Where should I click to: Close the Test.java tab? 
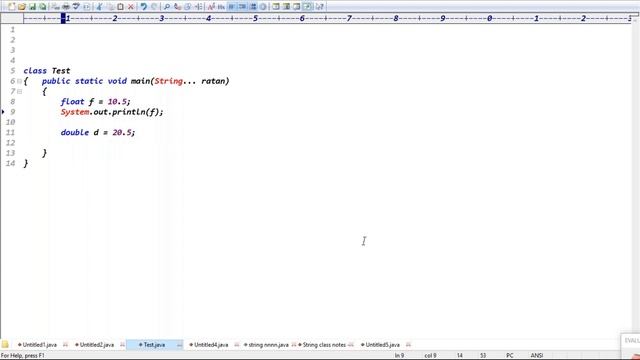click(179, 345)
